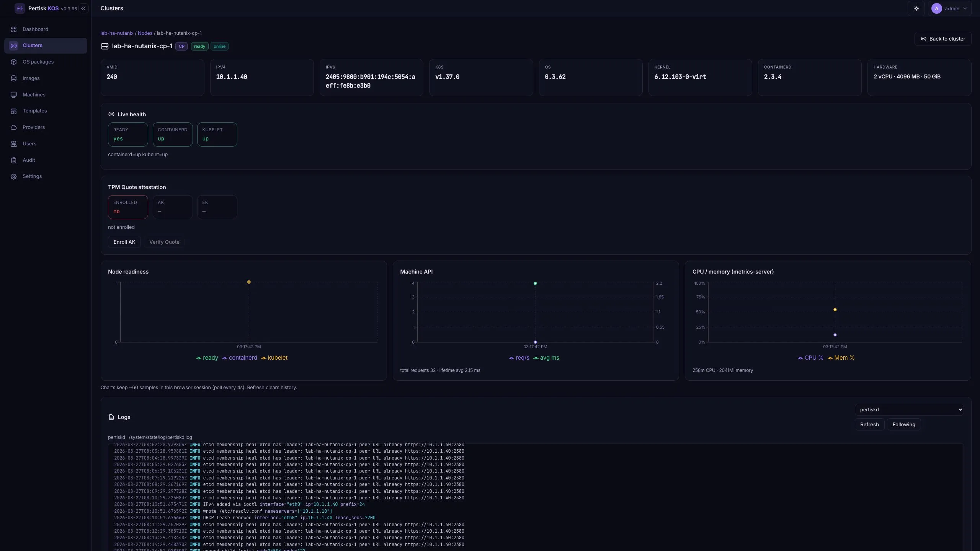Click the Users people icon in sidebar
The height and width of the screenshot is (551, 980).
point(14,143)
